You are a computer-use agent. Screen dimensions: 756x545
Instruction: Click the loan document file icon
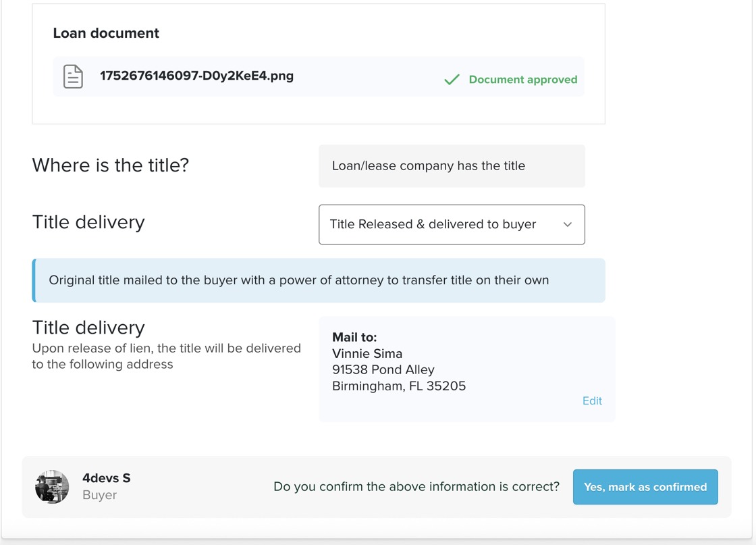click(73, 77)
